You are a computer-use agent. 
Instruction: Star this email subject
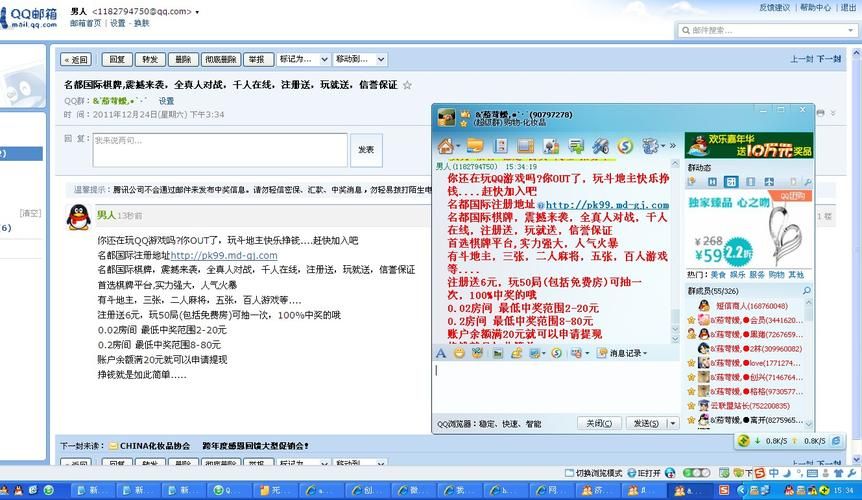tap(407, 85)
